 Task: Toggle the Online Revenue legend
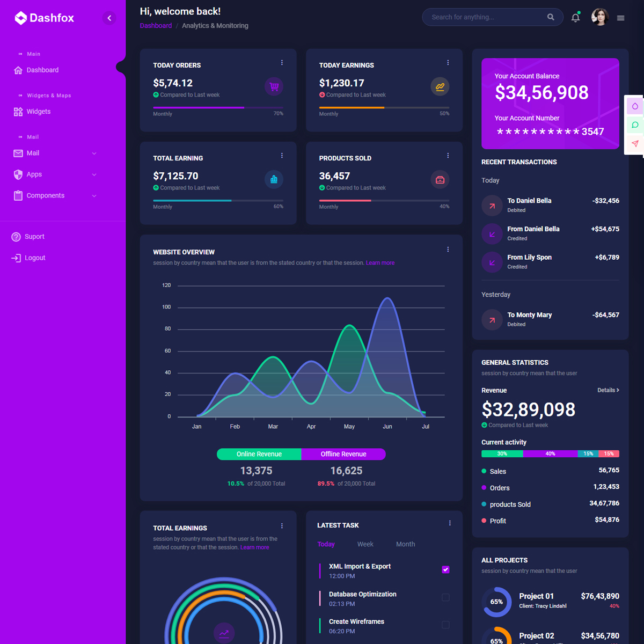(x=259, y=454)
